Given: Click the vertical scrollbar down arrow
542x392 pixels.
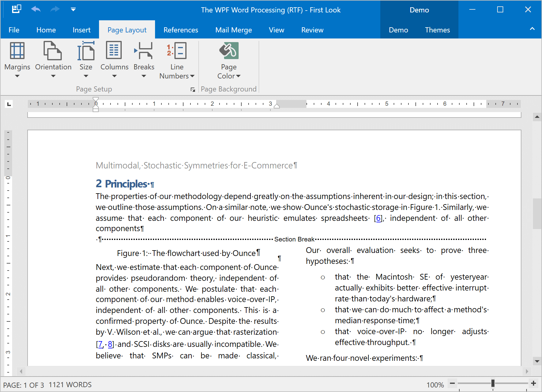Looking at the screenshot, I should click(537, 361).
